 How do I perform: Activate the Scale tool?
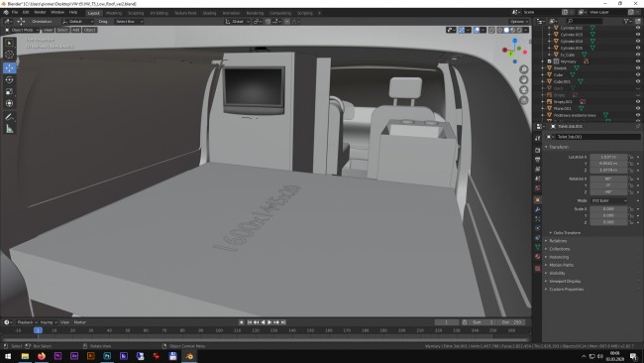(10, 91)
